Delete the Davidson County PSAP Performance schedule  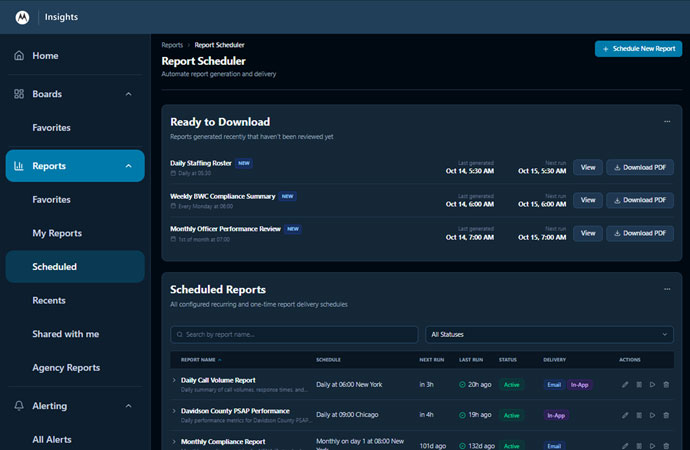click(x=666, y=415)
